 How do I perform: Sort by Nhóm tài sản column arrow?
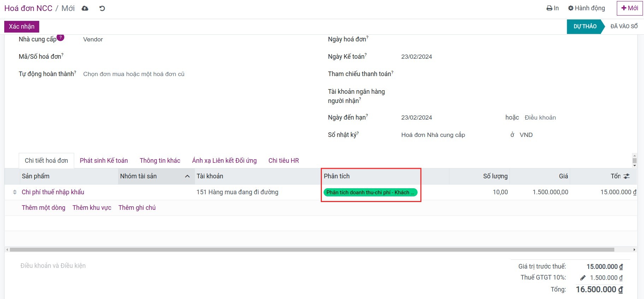[x=187, y=176]
